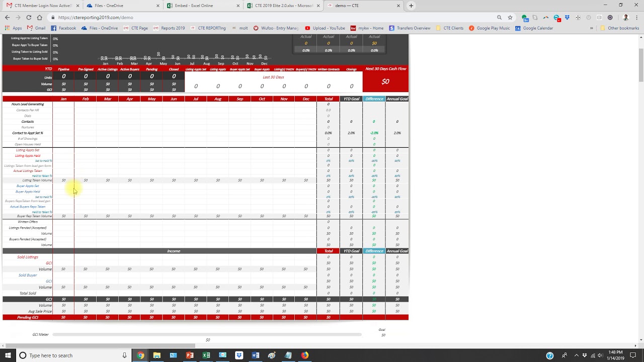
Task: Open the Google Calendar bookmark
Action: (x=534, y=28)
